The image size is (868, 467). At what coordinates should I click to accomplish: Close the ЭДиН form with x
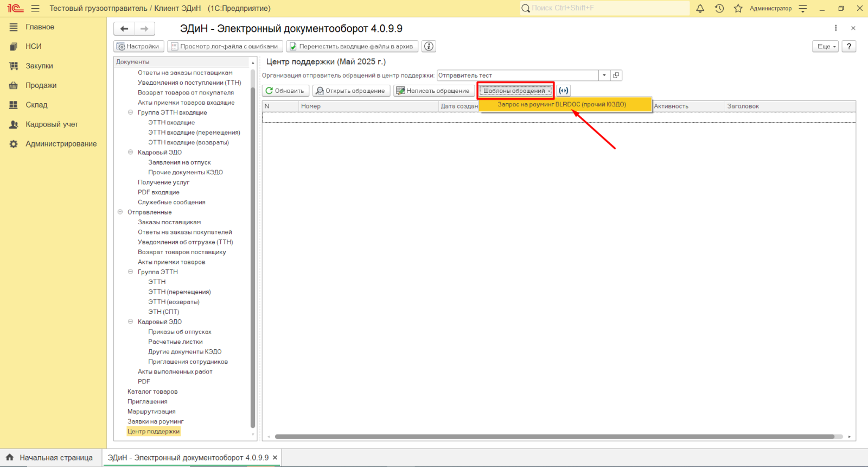pyautogui.click(x=853, y=28)
